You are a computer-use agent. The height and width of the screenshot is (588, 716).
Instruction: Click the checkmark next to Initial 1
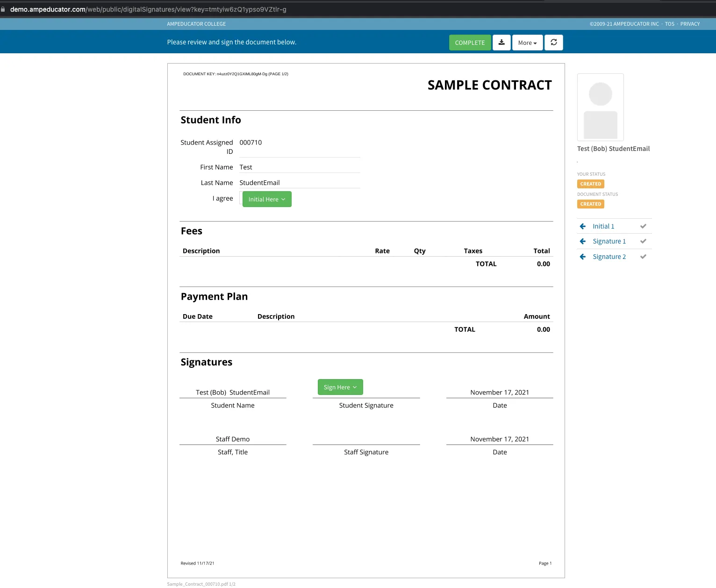(x=643, y=226)
